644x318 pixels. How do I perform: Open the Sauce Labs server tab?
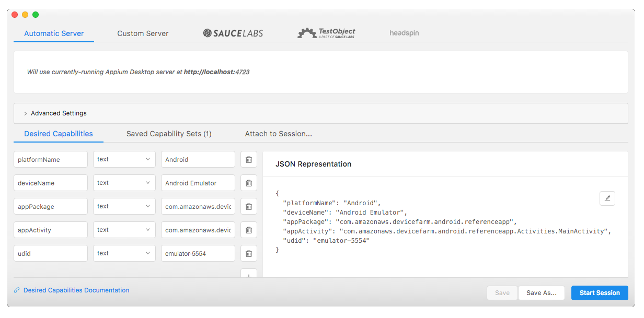233,33
